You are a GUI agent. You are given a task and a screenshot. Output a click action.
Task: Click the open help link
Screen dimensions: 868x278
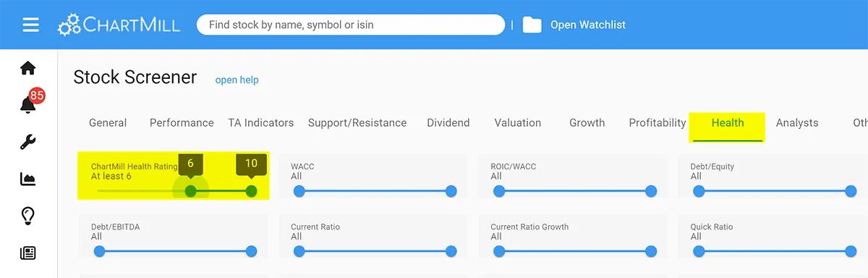[x=237, y=80]
